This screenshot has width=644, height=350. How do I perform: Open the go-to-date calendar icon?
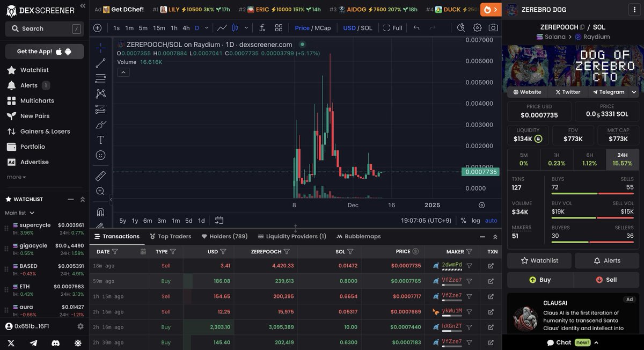[x=219, y=220]
